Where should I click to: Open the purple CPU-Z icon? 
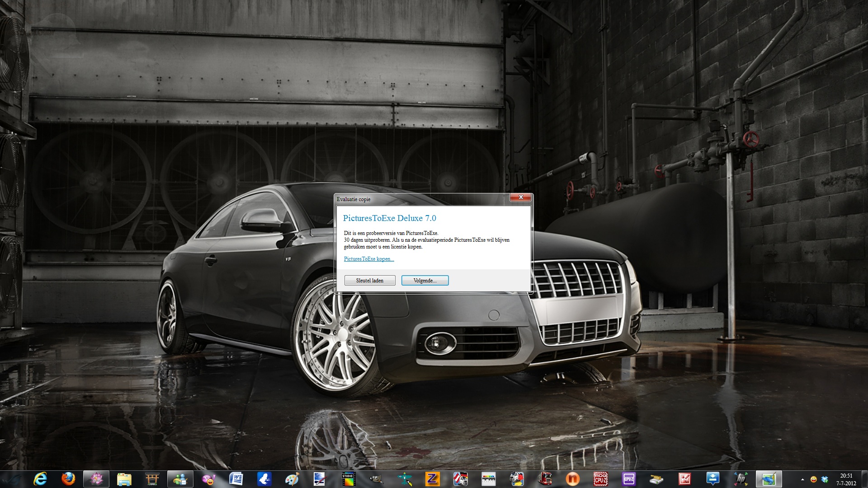pos(628,479)
